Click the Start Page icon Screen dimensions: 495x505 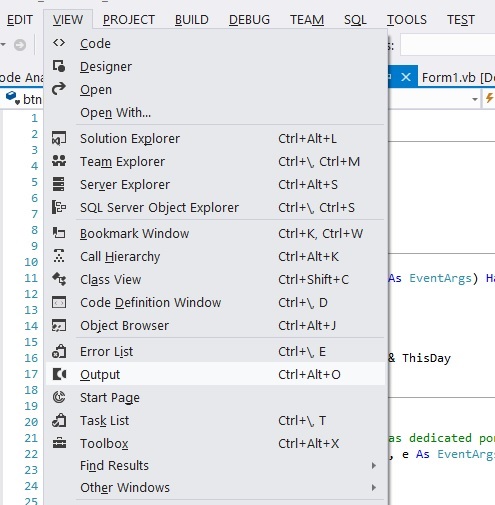[59, 397]
